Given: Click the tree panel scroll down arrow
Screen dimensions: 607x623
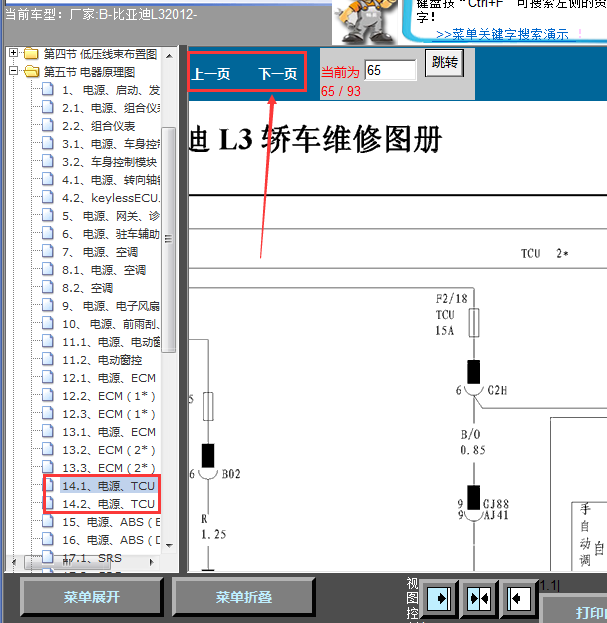Looking at the screenshot, I should tap(169, 545).
